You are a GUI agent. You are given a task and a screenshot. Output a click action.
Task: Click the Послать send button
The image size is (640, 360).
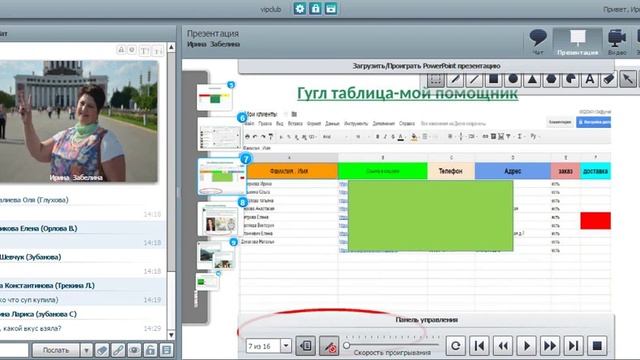[x=56, y=350]
